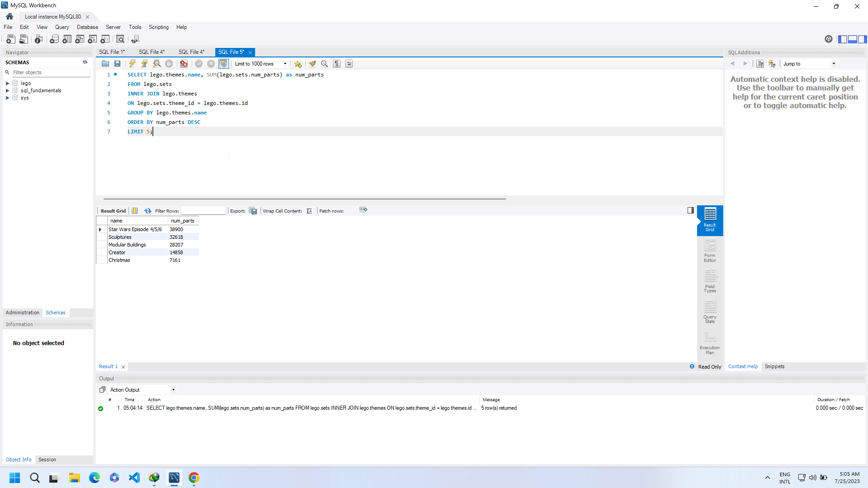Stop the running query
The height and width of the screenshot is (488, 868).
point(169,64)
